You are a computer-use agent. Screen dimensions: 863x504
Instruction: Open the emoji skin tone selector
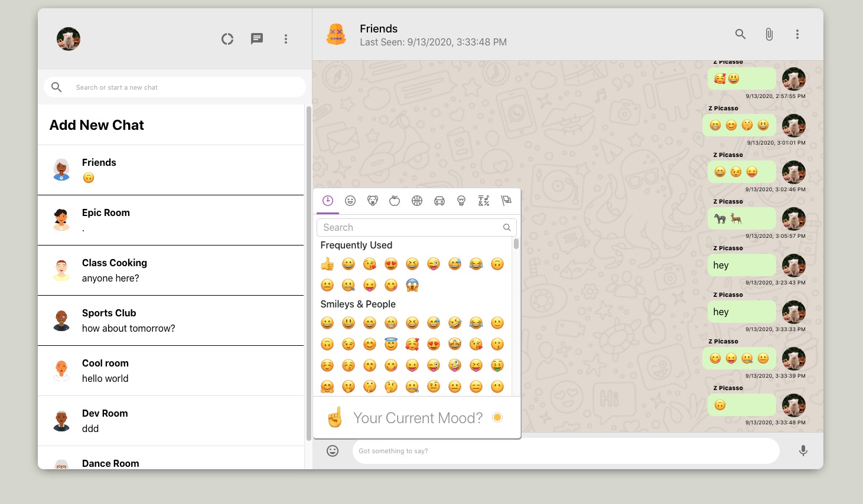tap(497, 418)
